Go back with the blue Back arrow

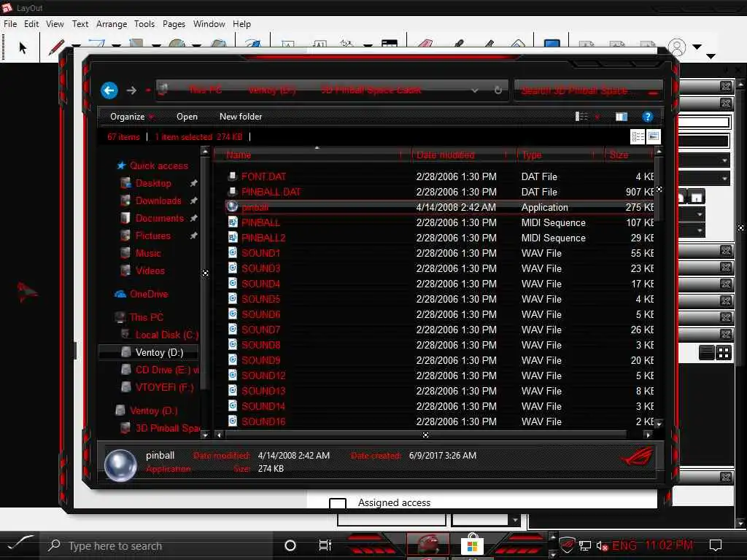point(109,90)
